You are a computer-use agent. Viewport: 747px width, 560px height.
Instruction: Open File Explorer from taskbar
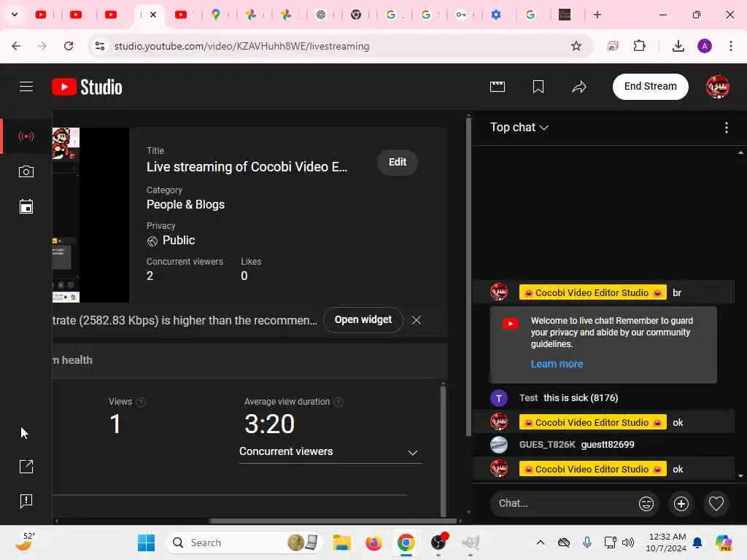coord(341,542)
